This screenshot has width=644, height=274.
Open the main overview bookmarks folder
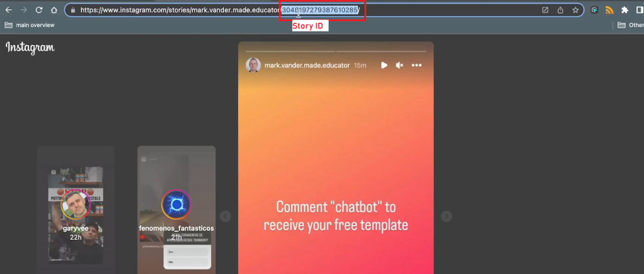coord(30,25)
